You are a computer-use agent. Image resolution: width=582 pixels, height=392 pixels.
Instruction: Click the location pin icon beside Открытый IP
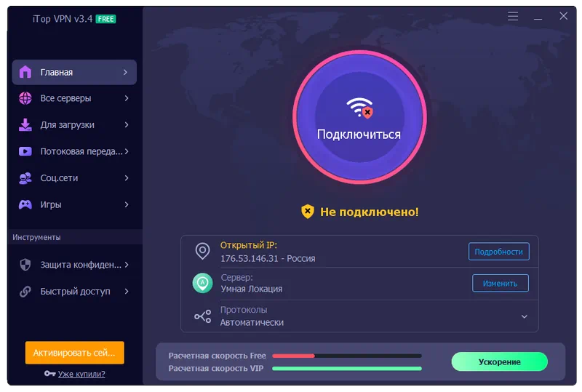pos(202,252)
